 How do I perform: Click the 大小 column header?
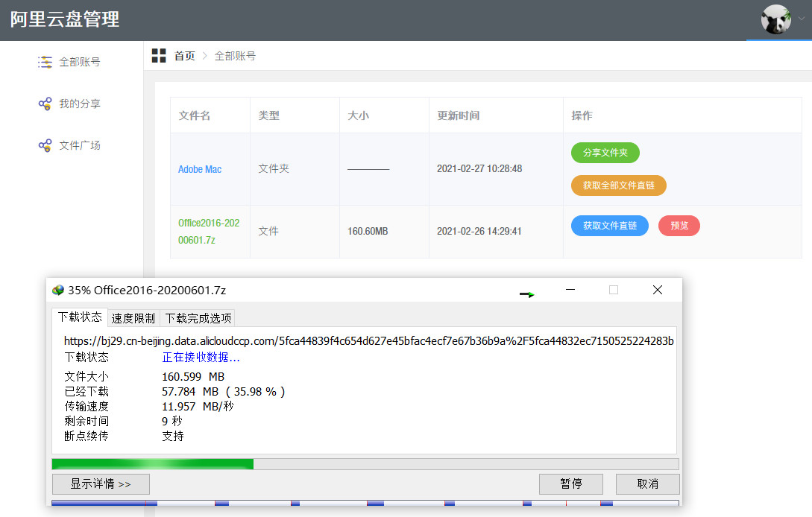(x=359, y=115)
